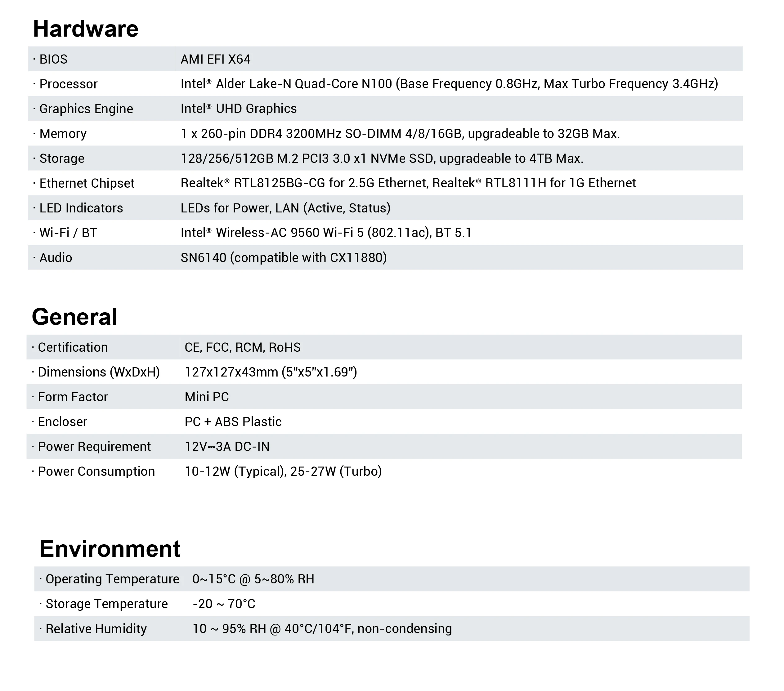
Task: Click CE, FCC, RCM, RoHS value
Action: 242,347
